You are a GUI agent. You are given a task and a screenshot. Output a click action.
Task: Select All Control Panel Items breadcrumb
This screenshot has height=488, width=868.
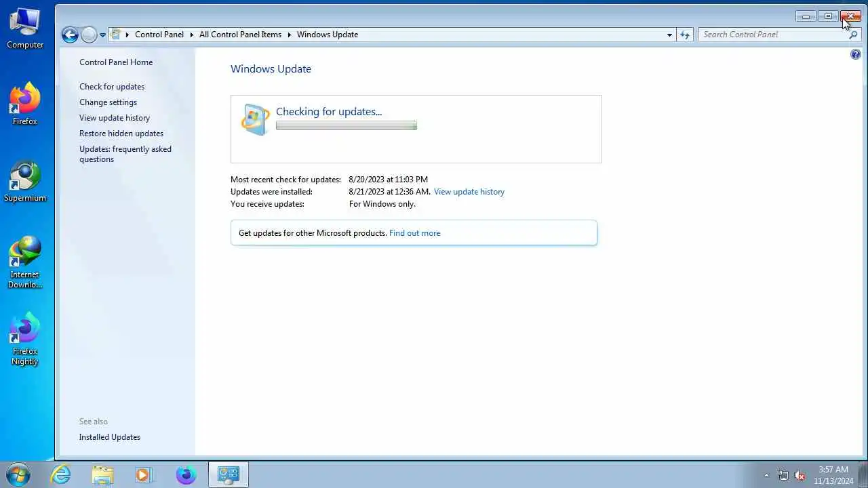point(240,35)
